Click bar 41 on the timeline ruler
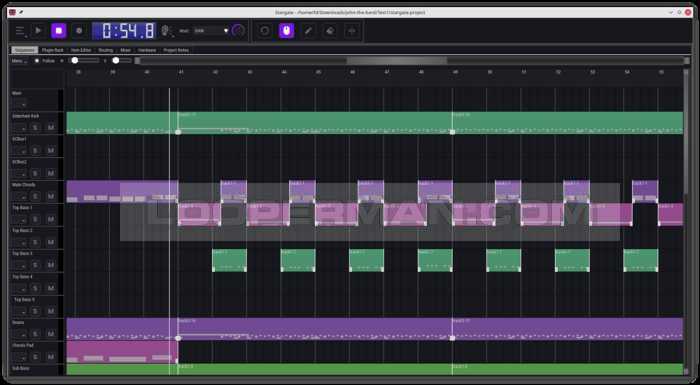 181,72
